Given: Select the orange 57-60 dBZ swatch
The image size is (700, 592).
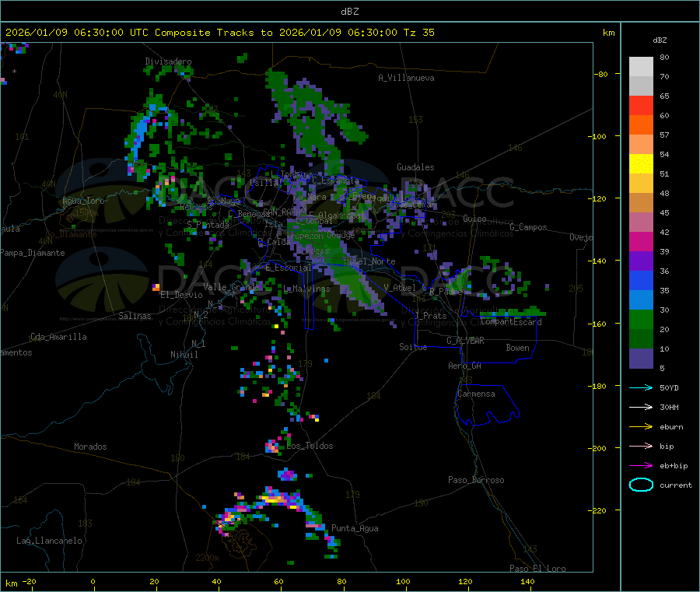Looking at the screenshot, I should [641, 125].
